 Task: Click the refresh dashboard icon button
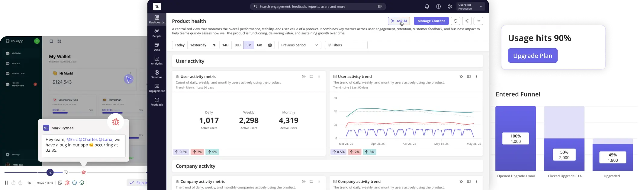pos(456,21)
